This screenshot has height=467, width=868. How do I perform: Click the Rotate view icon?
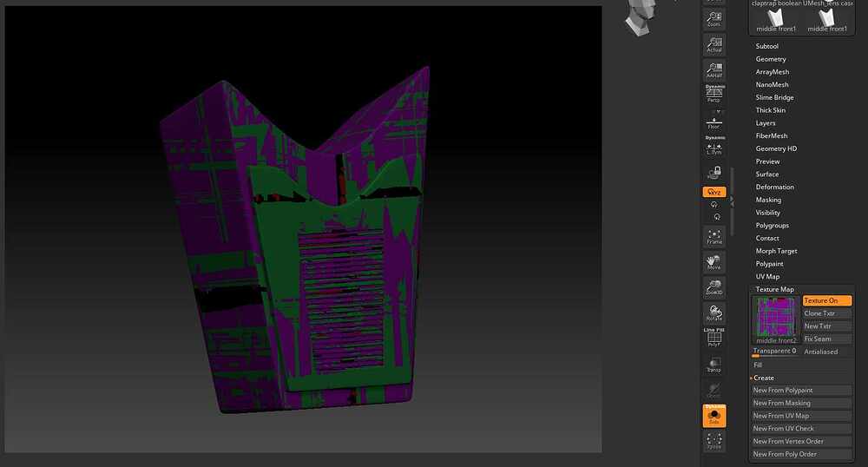[x=714, y=312]
